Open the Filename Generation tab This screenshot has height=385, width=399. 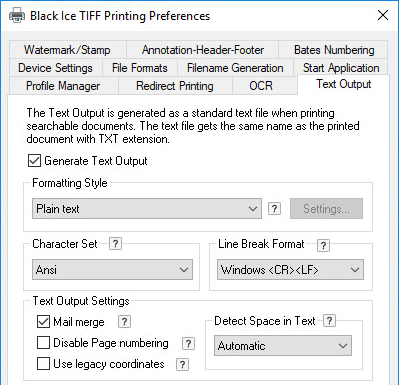pos(235,68)
